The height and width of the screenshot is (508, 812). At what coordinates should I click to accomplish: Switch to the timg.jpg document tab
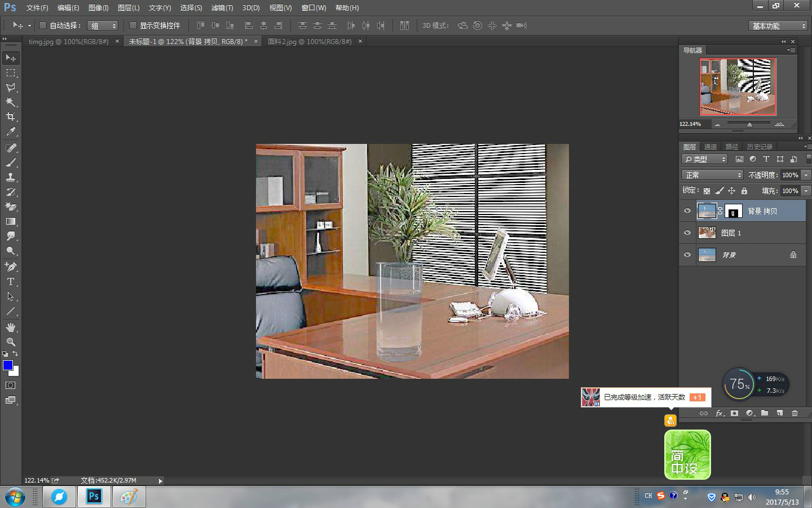69,41
